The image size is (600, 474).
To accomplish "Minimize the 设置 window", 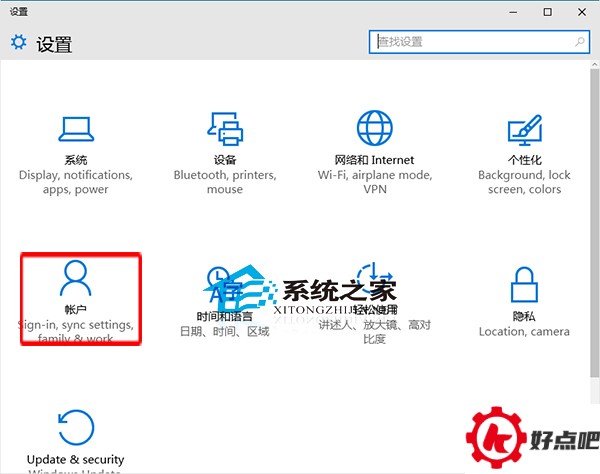I will point(513,12).
